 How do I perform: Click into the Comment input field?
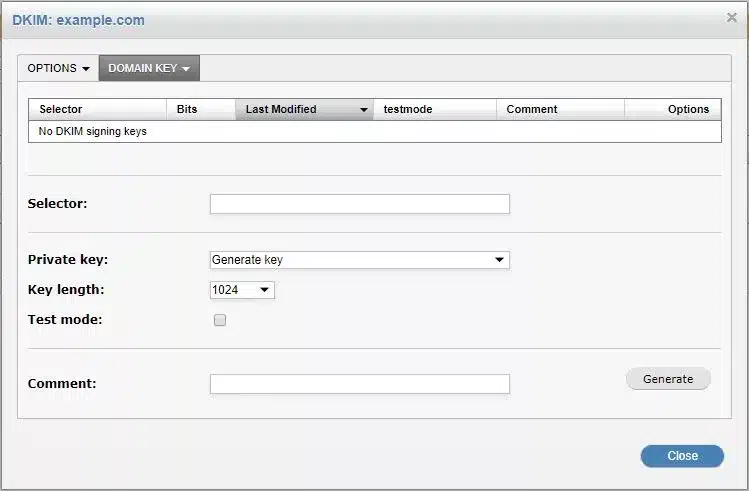point(359,384)
